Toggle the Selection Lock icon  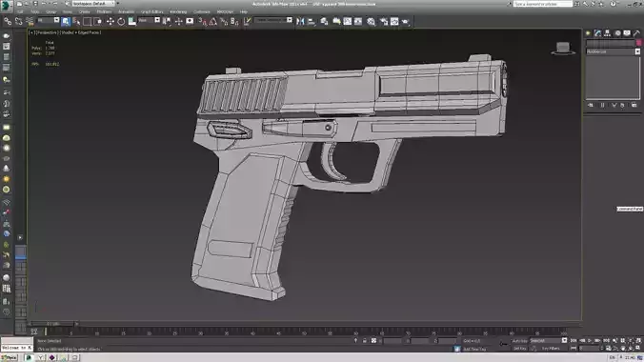(364, 341)
